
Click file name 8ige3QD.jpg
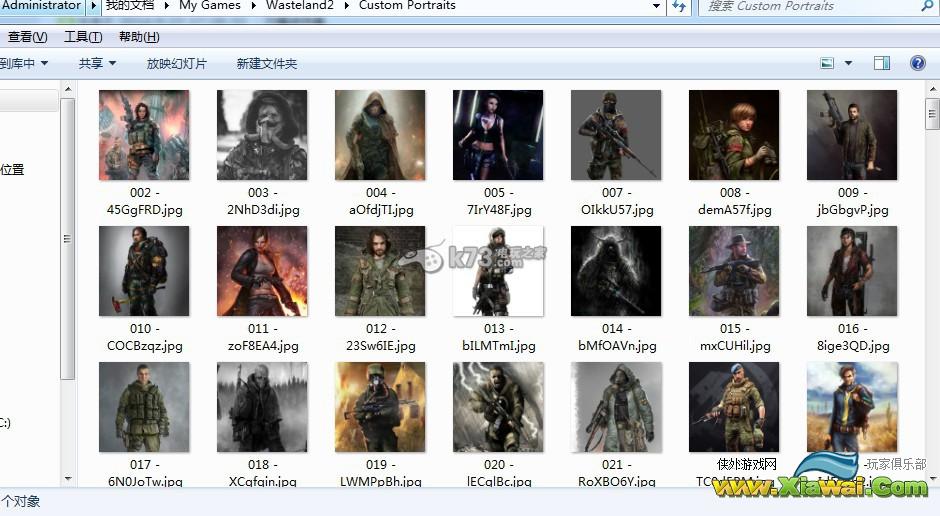(853, 346)
